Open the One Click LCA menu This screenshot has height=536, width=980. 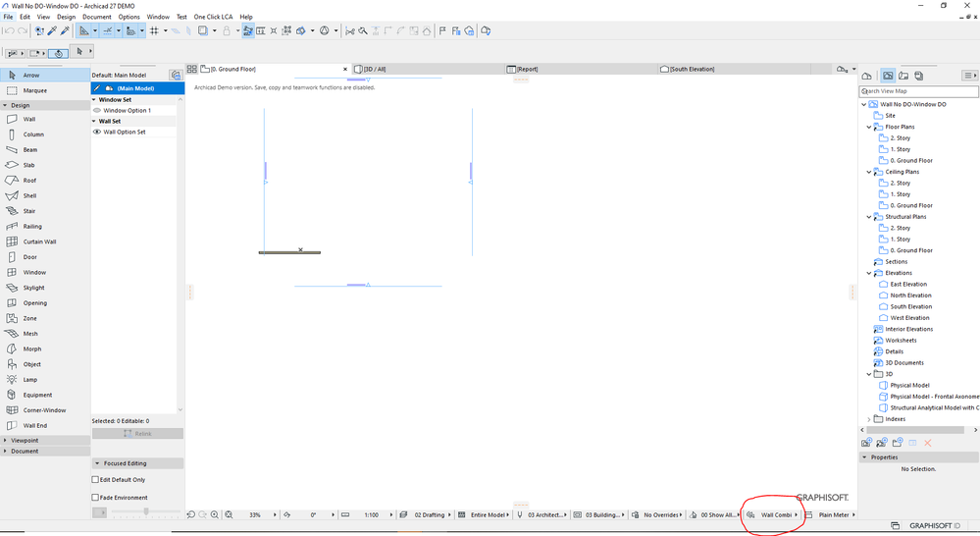[213, 17]
